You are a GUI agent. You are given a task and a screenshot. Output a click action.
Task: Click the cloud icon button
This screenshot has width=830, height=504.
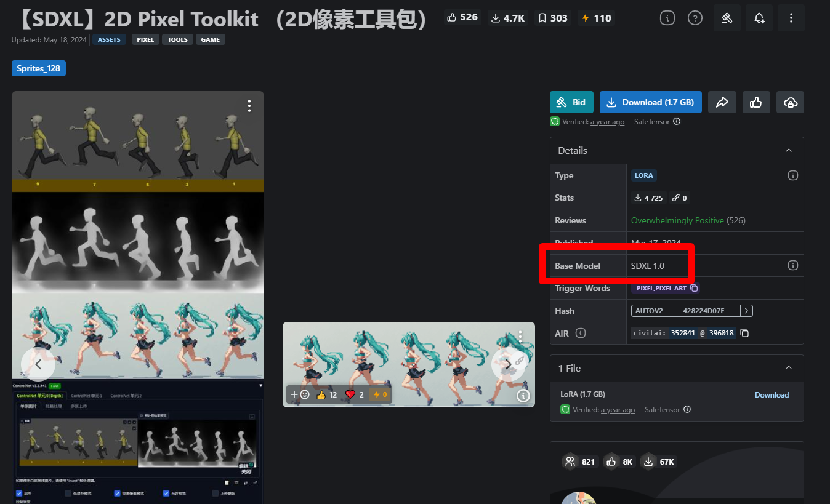[x=790, y=102]
